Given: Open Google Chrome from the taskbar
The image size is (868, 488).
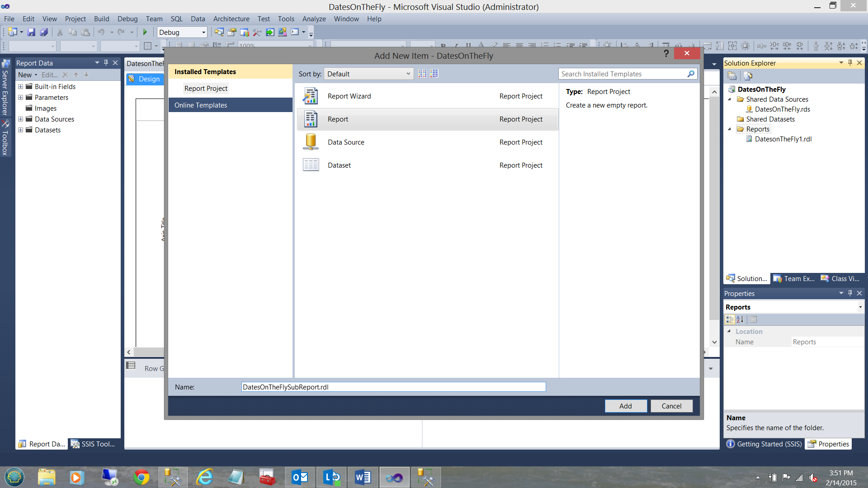Looking at the screenshot, I should pyautogui.click(x=142, y=477).
